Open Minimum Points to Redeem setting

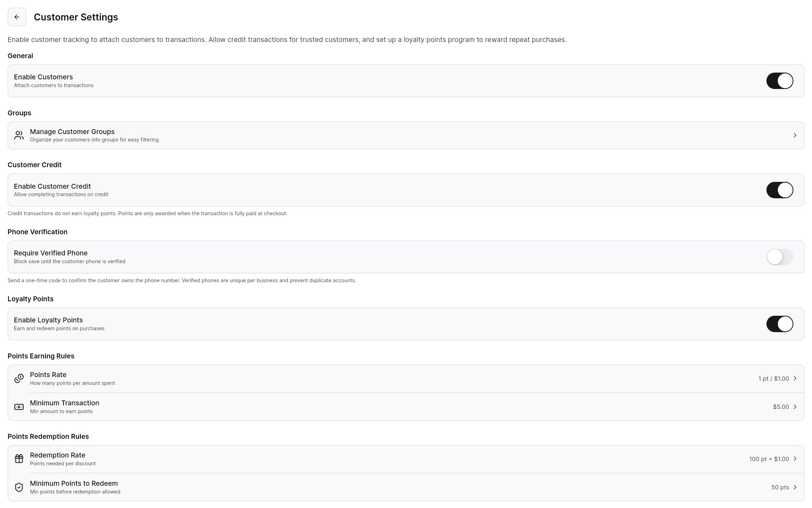click(406, 487)
